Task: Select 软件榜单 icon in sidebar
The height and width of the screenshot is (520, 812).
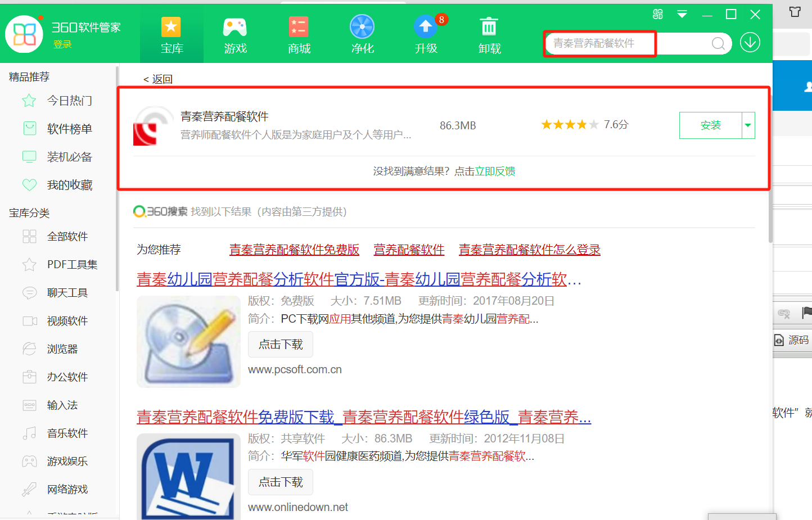Action: pos(29,129)
